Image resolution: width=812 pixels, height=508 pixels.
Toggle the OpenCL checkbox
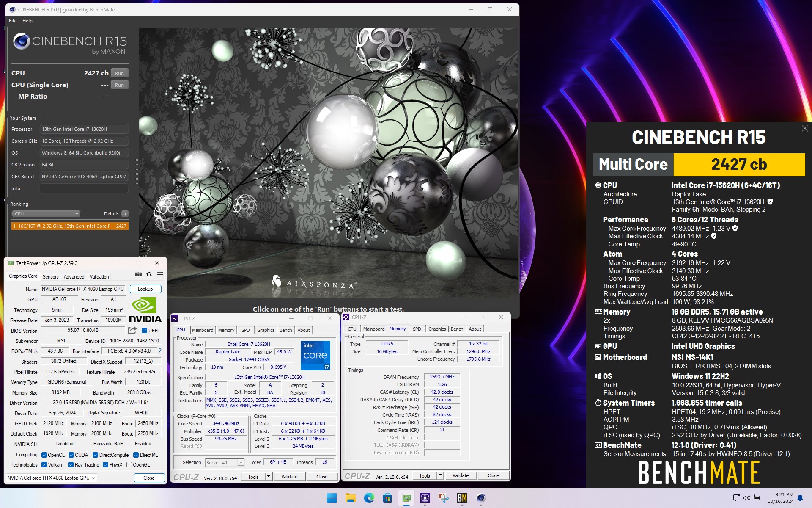(44, 455)
